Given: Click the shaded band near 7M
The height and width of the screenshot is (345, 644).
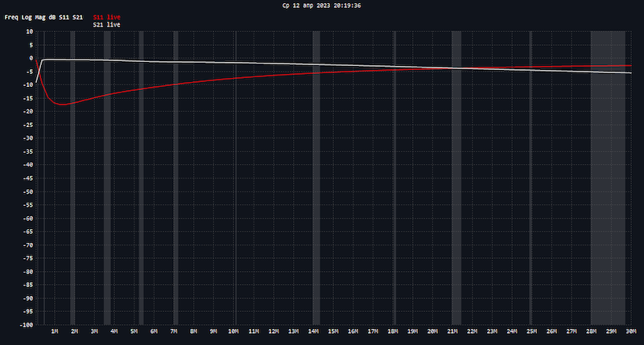Looking at the screenshot, I should pos(174,177).
